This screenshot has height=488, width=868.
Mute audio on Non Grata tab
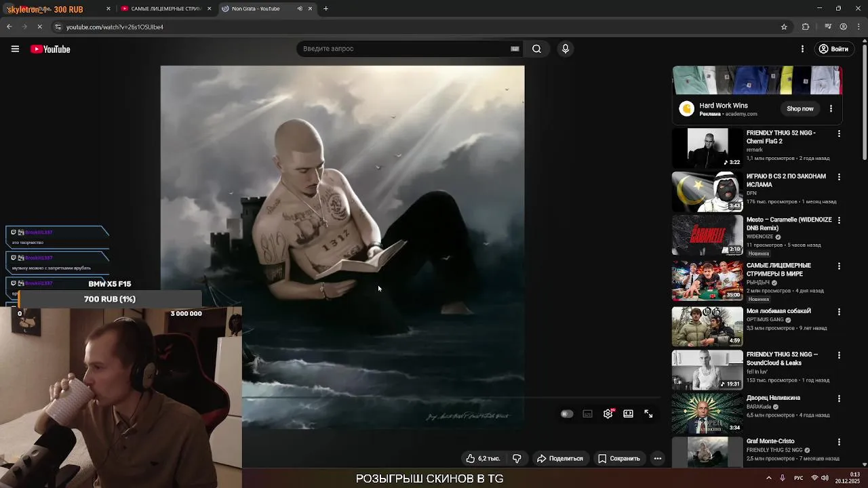pyautogui.click(x=300, y=9)
